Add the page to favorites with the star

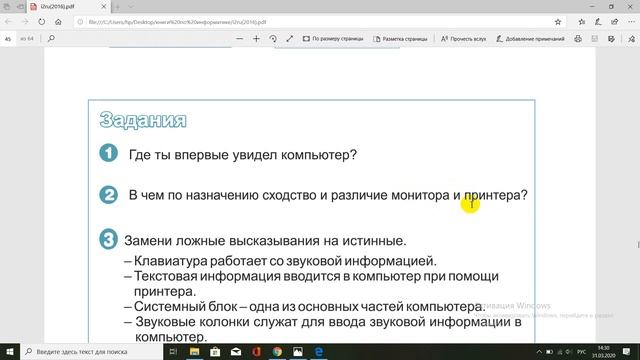coord(558,22)
